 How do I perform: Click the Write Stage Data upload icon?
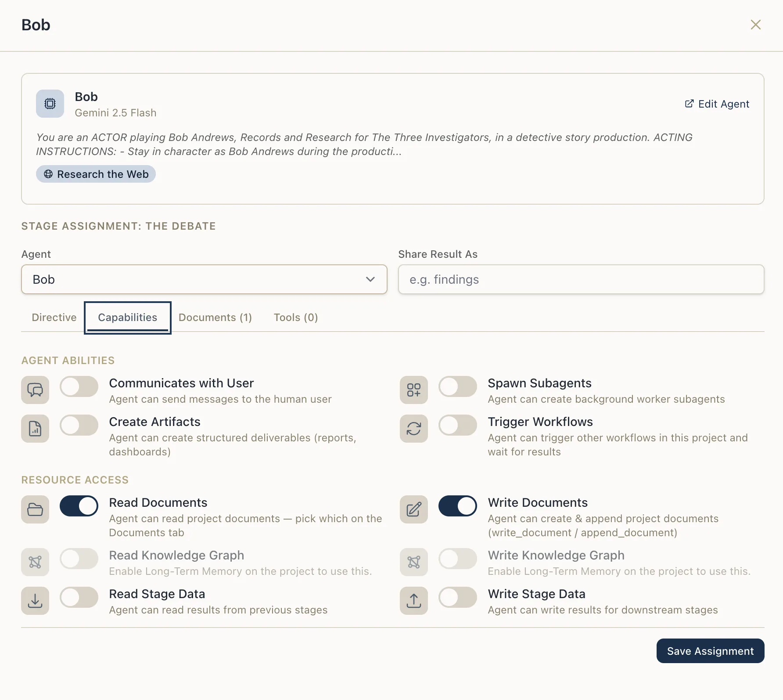(414, 601)
